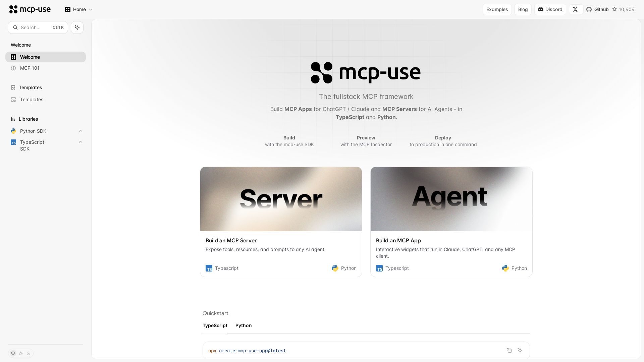The width and height of the screenshot is (644, 362).
Task: Open TypeScript SDK in sidebar
Action: click(x=46, y=145)
